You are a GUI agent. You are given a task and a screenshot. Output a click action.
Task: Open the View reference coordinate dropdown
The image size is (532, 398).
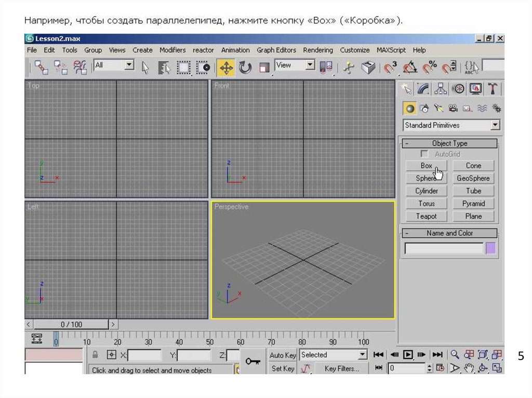coord(310,65)
